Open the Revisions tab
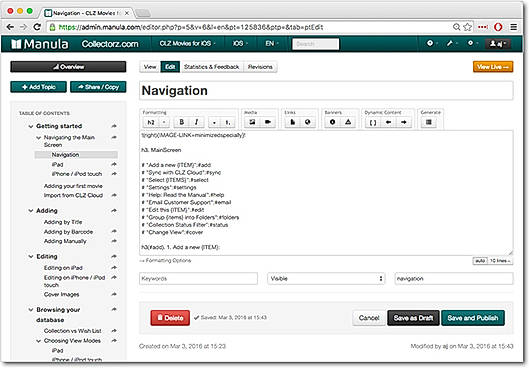Image resolution: width=529 pixels, height=368 pixels. point(260,67)
